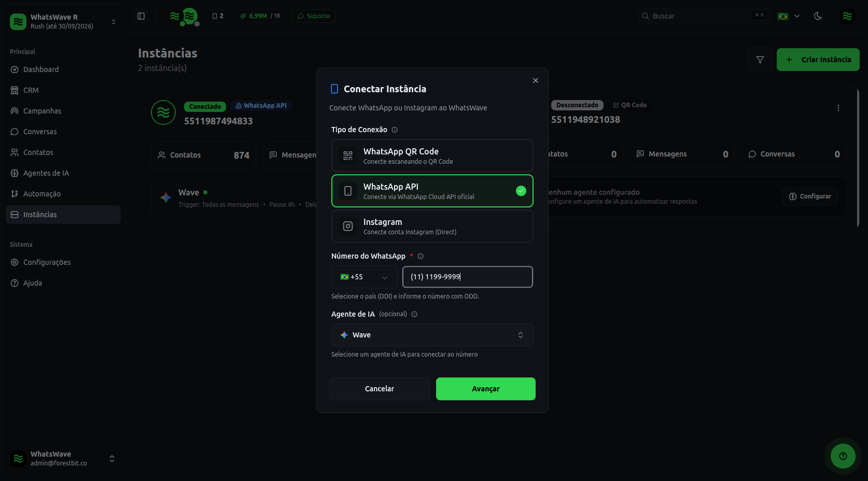Open the +55 country code dropdown
The height and width of the screenshot is (481, 868).
pyautogui.click(x=364, y=277)
